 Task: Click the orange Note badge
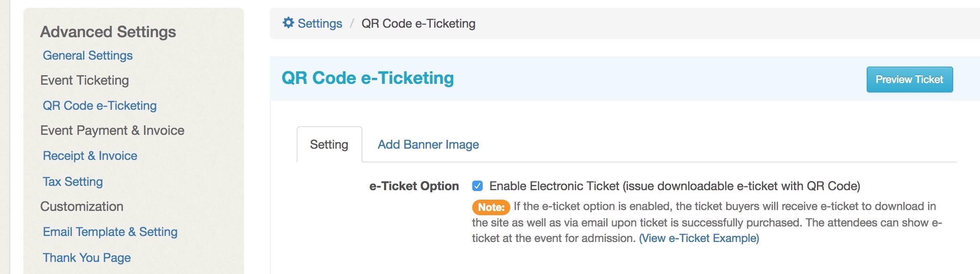tap(491, 207)
